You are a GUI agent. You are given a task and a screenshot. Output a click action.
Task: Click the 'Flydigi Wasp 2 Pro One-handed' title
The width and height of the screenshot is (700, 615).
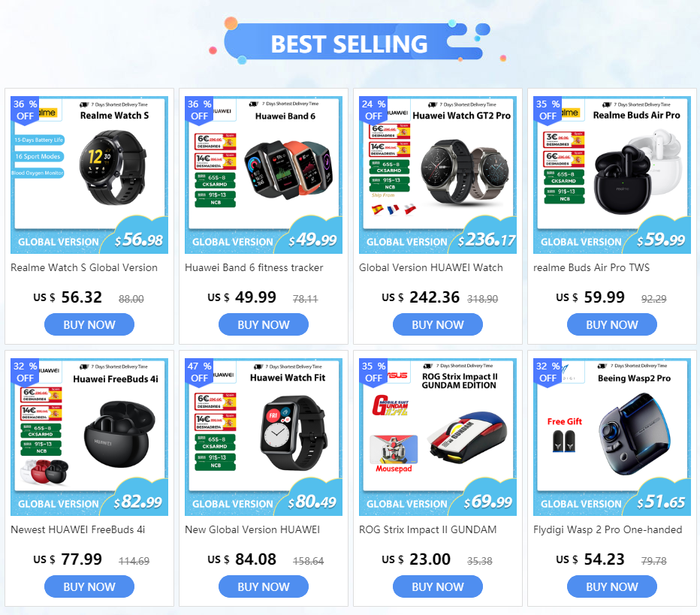pyautogui.click(x=608, y=529)
